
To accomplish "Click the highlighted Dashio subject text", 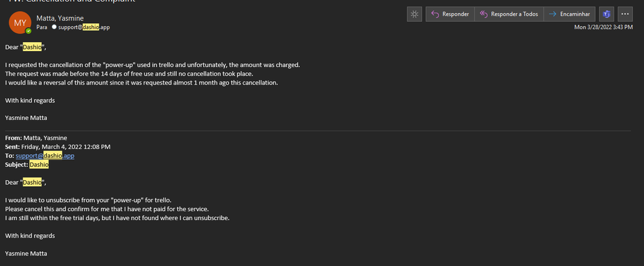I will (39, 165).
